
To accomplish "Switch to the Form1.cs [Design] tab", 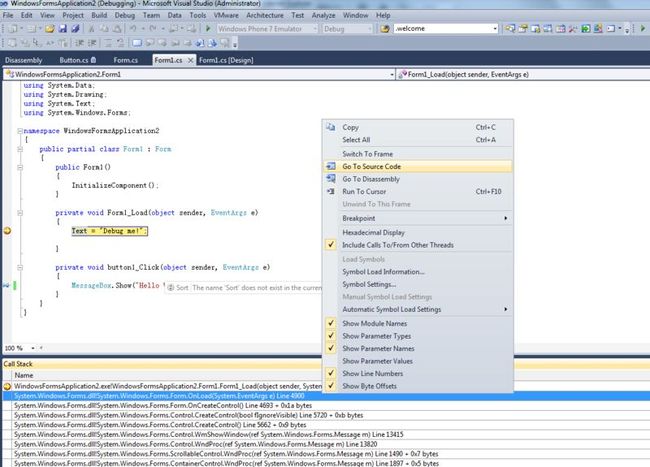I will tap(226, 60).
